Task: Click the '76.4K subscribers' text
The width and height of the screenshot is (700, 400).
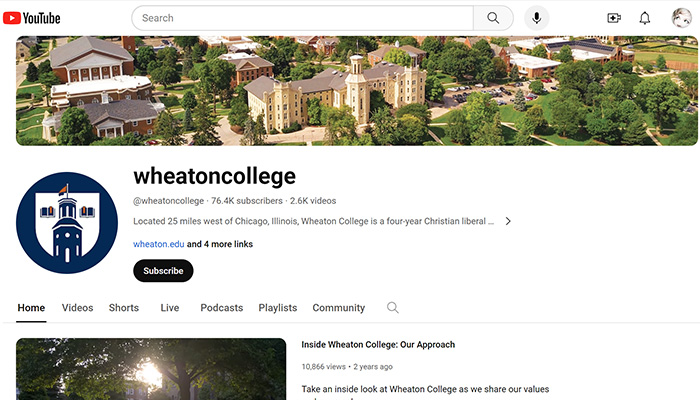Action: click(246, 201)
